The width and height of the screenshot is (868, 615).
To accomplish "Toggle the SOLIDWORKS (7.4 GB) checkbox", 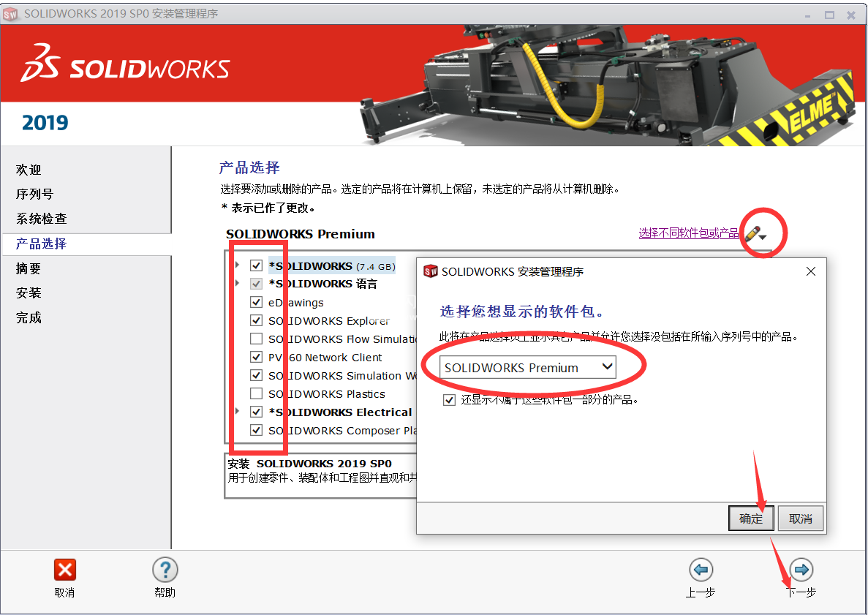I will (256, 265).
